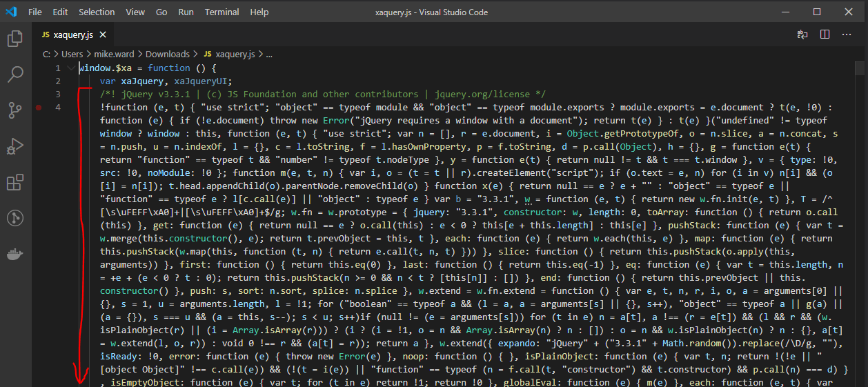Click the Downloads breadcrumb segment
868x387 pixels.
coord(168,54)
